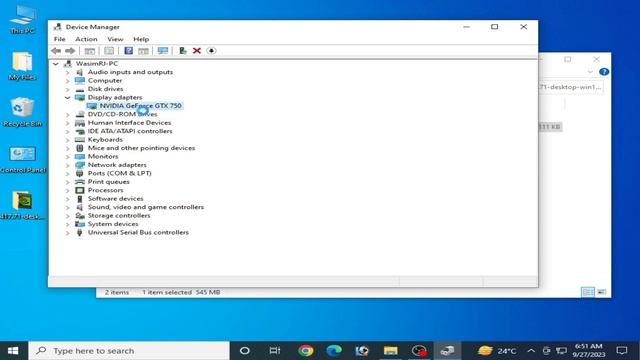Open the File menu
Image resolution: width=640 pixels, height=360 pixels.
[x=60, y=39]
